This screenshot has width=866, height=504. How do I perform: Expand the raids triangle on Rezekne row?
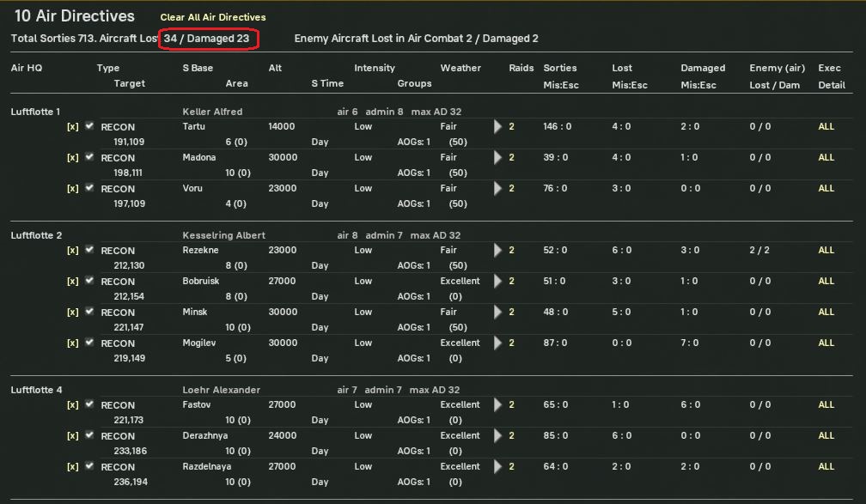498,251
